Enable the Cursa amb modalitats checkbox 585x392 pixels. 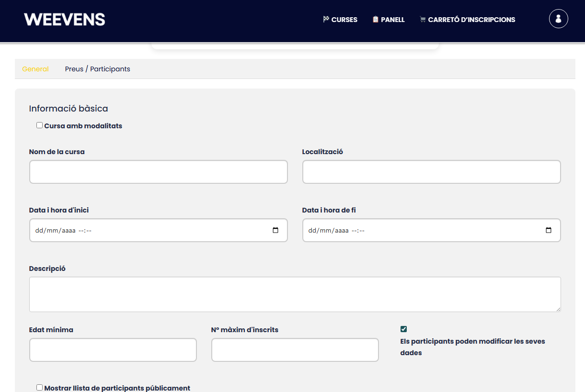40,125
